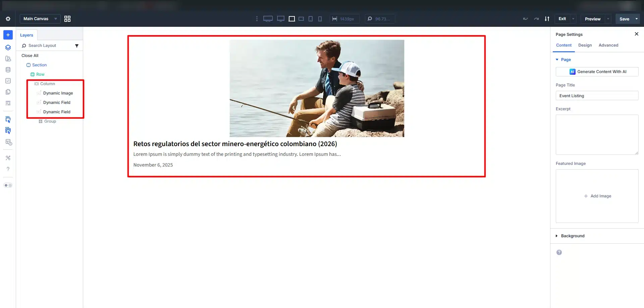This screenshot has width=644, height=308.
Task: Click the Search Layout field
Action: [47, 46]
